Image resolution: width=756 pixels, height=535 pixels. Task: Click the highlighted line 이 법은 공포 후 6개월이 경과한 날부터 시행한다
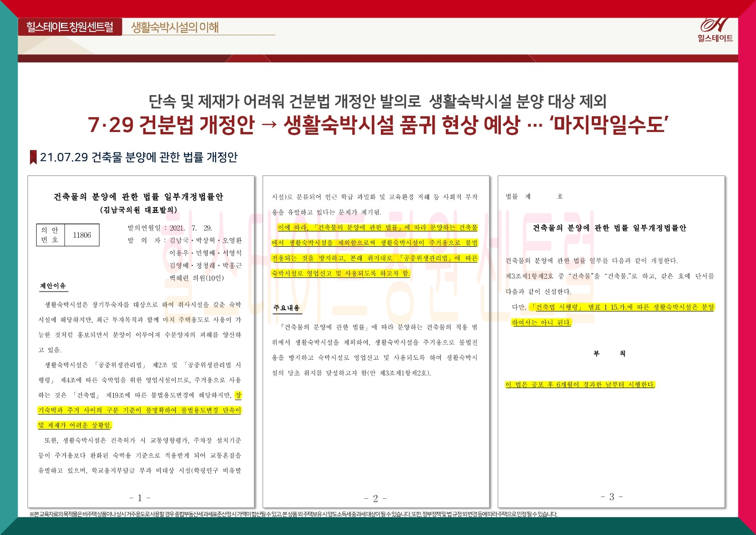pos(580,384)
